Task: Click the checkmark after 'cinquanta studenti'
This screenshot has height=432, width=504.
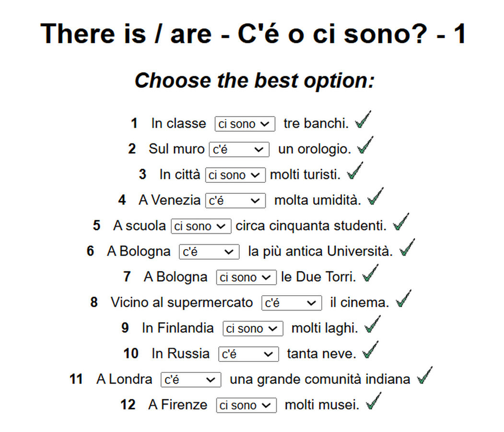Action: click(x=401, y=222)
